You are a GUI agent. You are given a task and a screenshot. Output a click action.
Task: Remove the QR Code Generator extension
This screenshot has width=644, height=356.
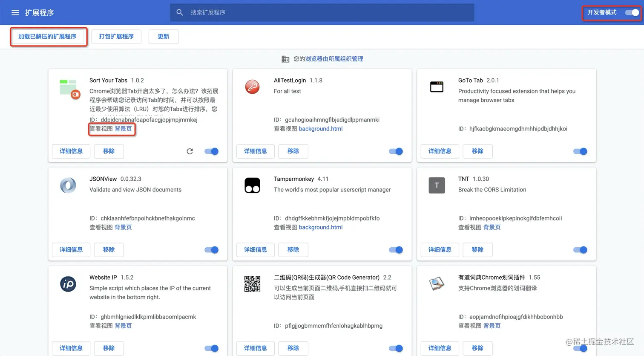293,348
